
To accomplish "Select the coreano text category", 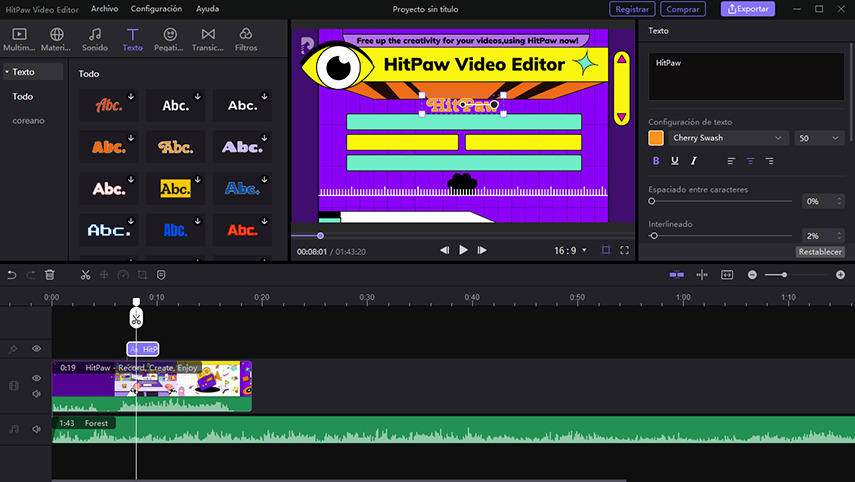I will pyautogui.click(x=28, y=120).
